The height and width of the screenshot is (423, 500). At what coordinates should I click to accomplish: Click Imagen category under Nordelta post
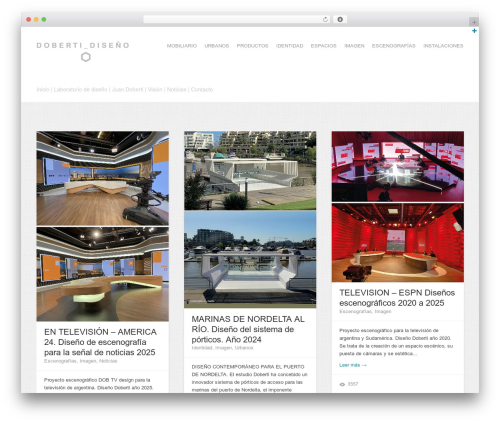223,348
